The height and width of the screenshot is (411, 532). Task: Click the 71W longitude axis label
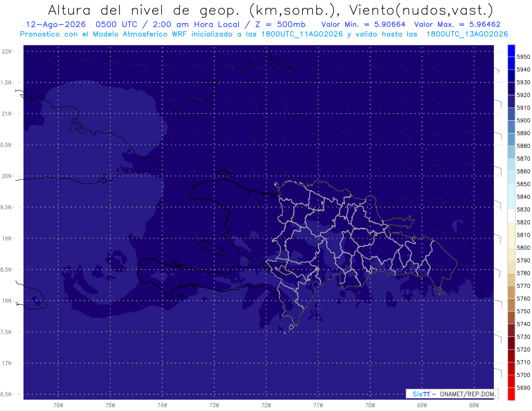pyautogui.click(x=318, y=405)
